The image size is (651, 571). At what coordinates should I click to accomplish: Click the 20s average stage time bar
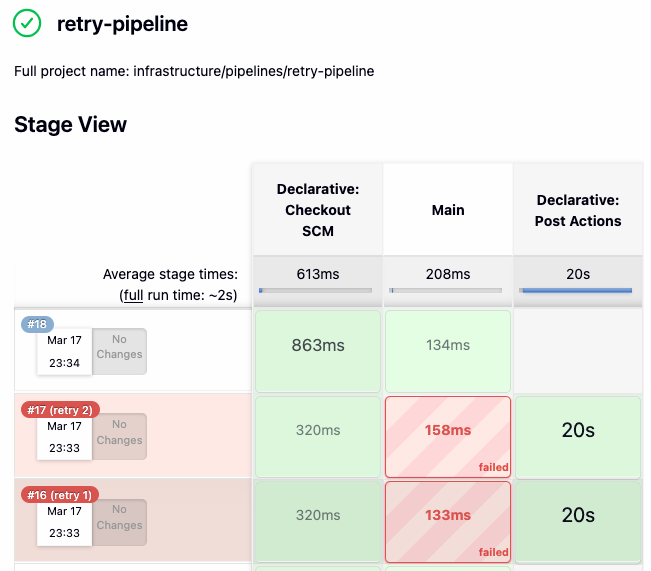pyautogui.click(x=578, y=291)
